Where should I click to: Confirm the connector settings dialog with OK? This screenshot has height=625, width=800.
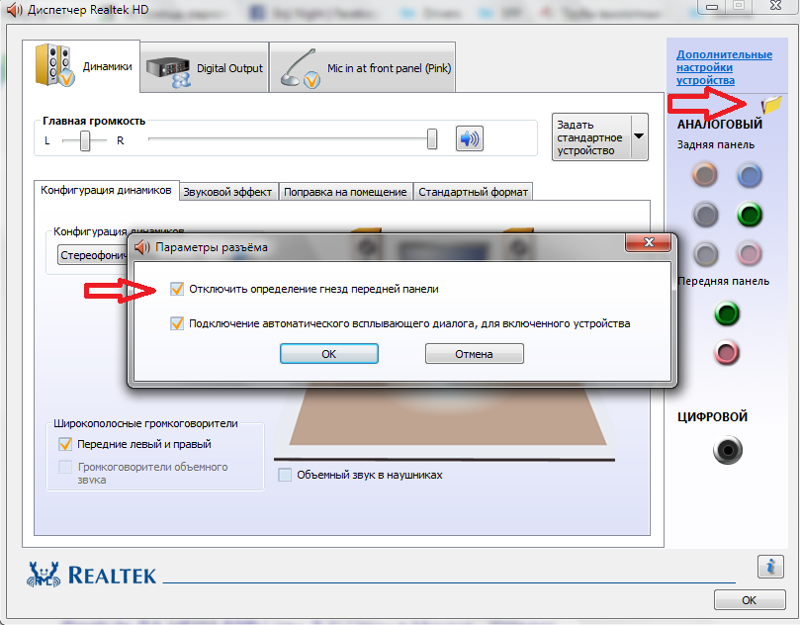329,354
